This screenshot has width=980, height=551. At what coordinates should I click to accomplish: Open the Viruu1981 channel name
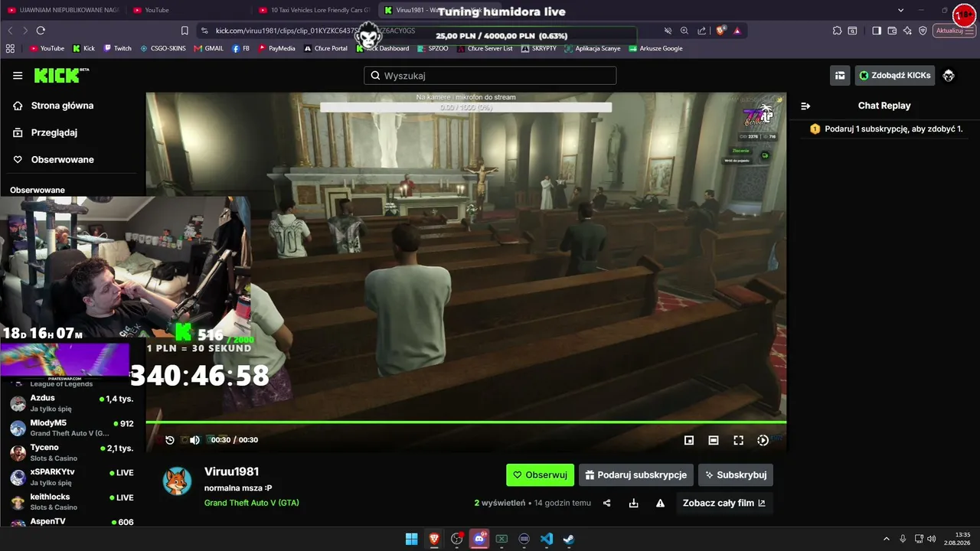click(231, 471)
